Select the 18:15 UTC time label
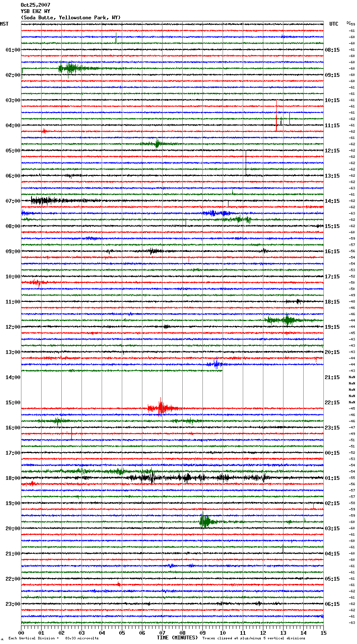Viewport: 357px width, 644px height. coord(332,302)
